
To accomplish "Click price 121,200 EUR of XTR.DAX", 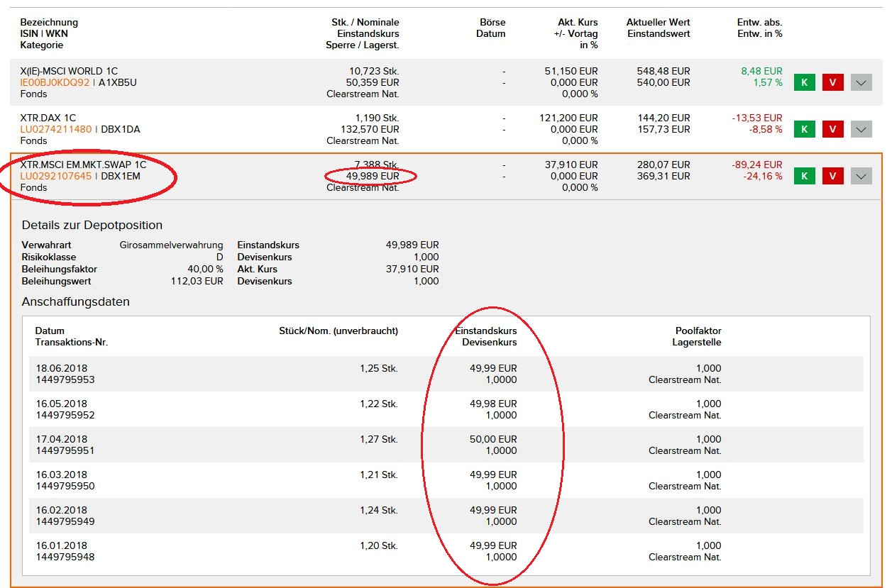I will (568, 118).
